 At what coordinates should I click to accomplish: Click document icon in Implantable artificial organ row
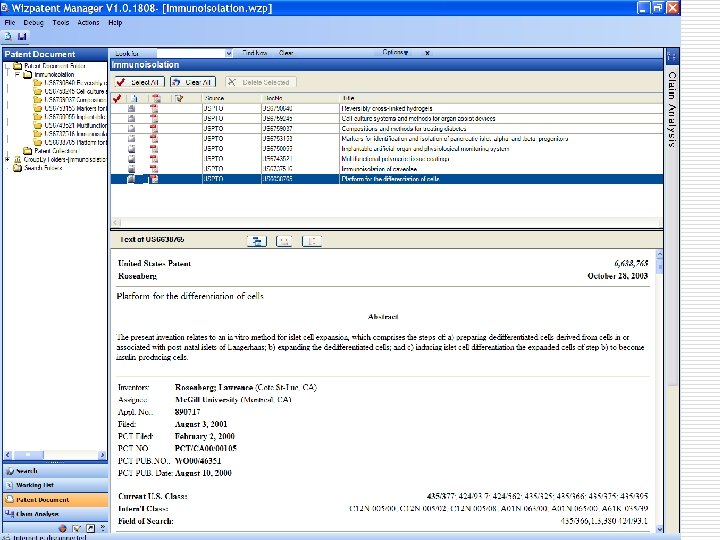tap(131, 149)
